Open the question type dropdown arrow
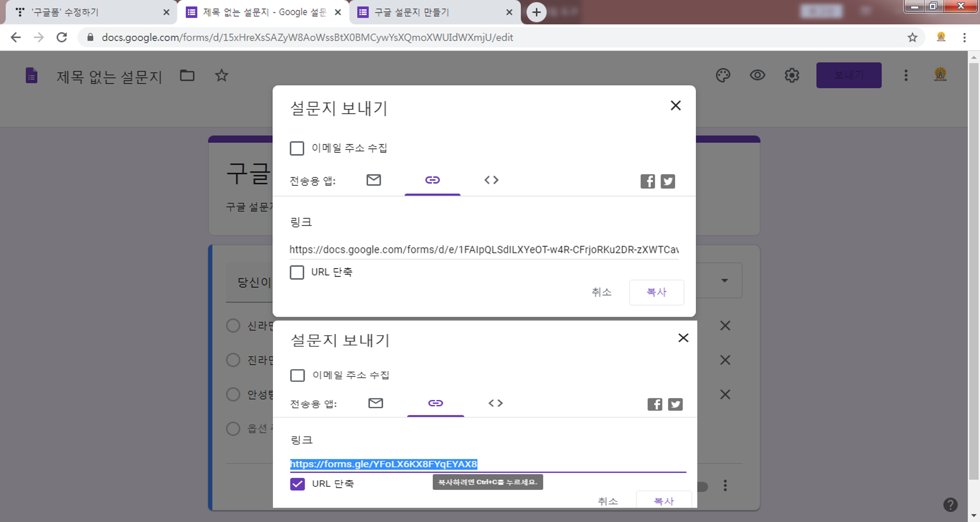 click(725, 281)
